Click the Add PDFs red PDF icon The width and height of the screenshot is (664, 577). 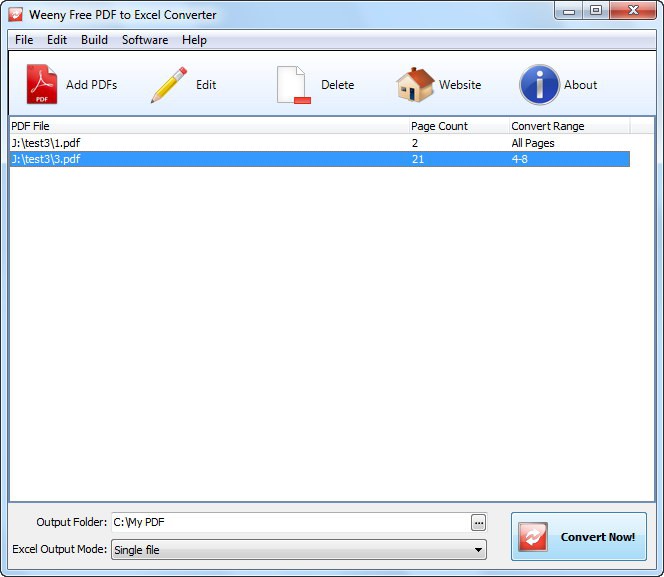click(42, 84)
